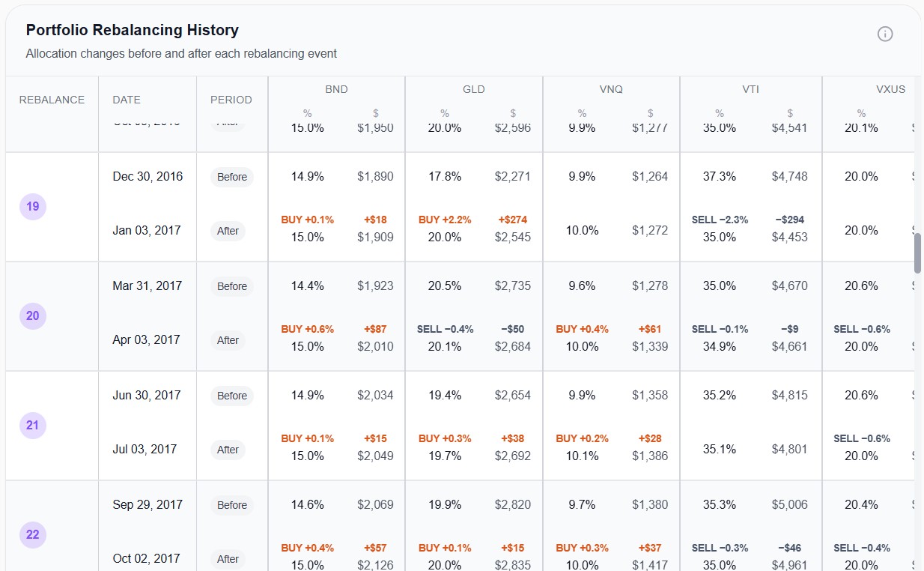Click the BUY +2.2% entry for GLD
924x571 pixels.
(444, 220)
